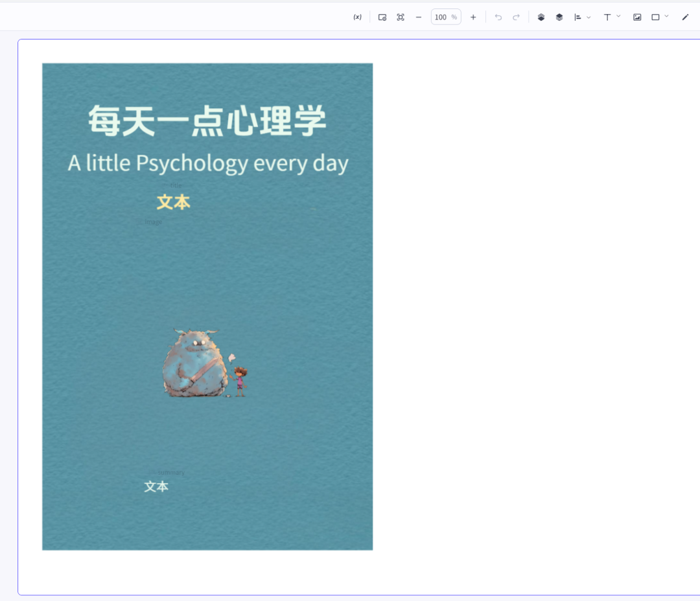Undo the last action
The height and width of the screenshot is (601, 700).
498,17
